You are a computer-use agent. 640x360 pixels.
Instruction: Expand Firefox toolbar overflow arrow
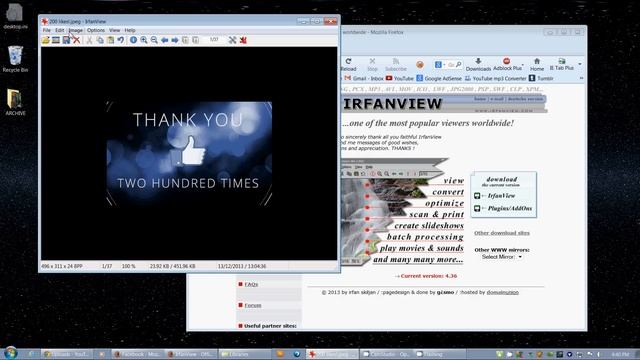click(580, 64)
